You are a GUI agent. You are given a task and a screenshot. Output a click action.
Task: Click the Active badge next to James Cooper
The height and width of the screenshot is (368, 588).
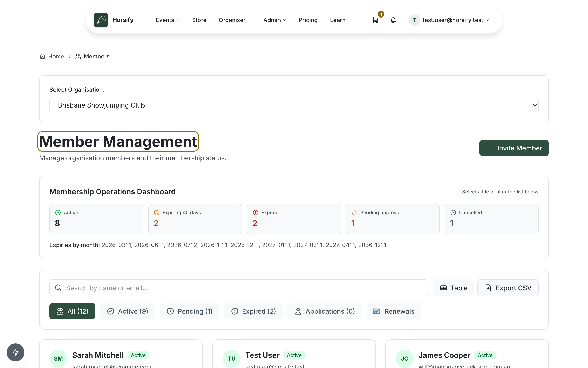point(485,355)
